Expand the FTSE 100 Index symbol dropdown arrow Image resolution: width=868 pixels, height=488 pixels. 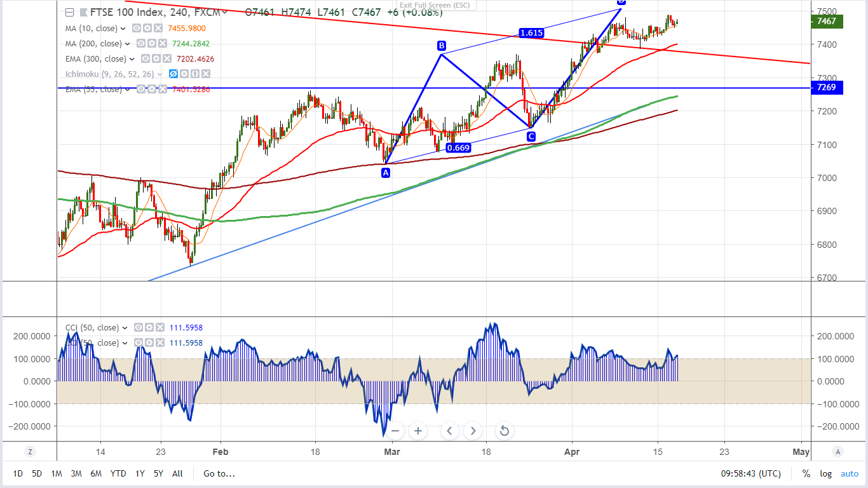(224, 12)
